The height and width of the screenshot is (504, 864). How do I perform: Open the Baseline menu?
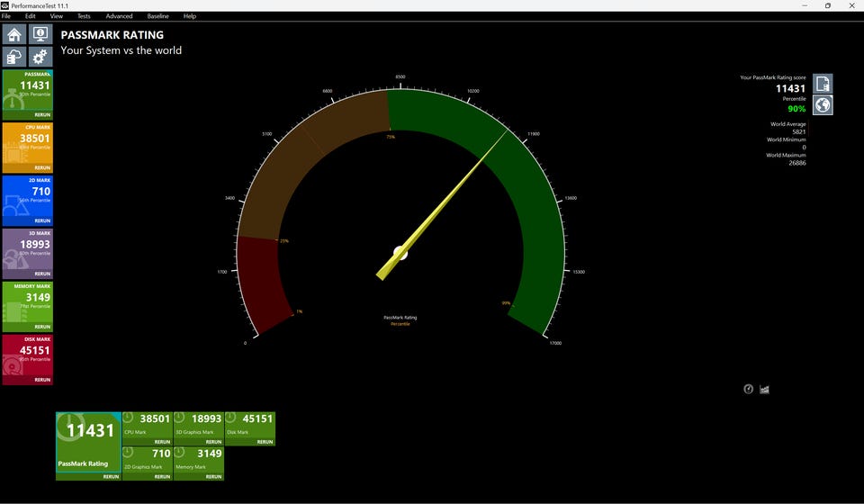pos(158,16)
